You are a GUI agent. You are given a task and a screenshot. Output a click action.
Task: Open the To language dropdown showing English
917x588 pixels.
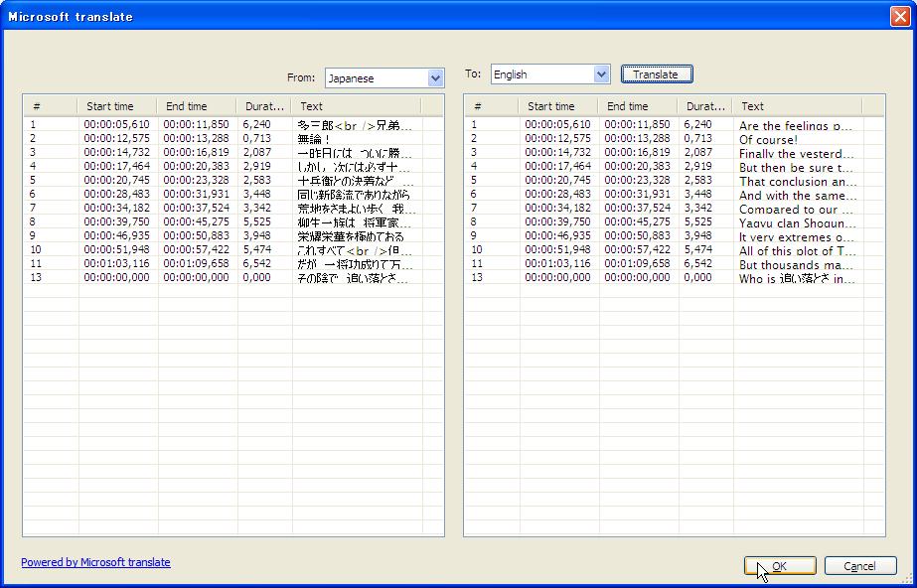(550, 74)
